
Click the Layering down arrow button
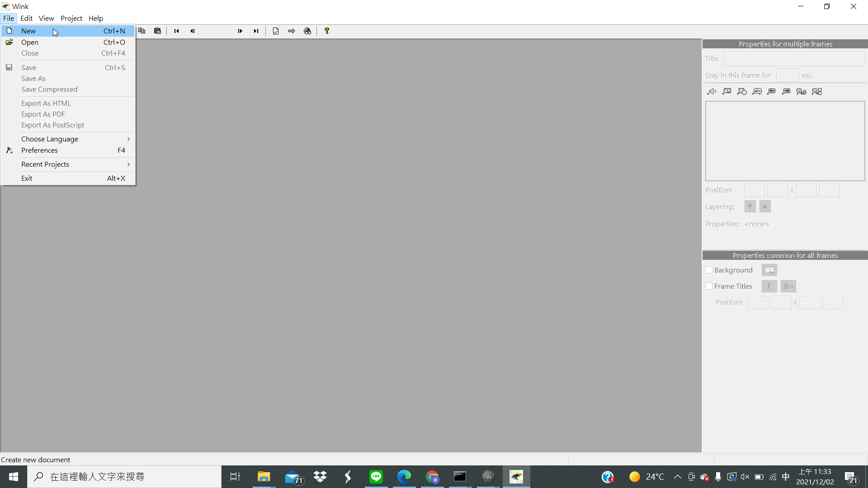tap(765, 206)
